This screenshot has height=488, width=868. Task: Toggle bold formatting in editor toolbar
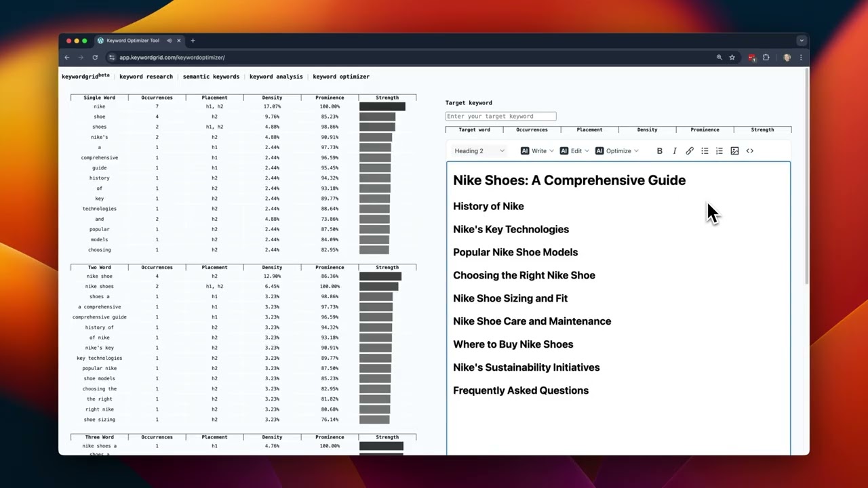[x=659, y=151]
